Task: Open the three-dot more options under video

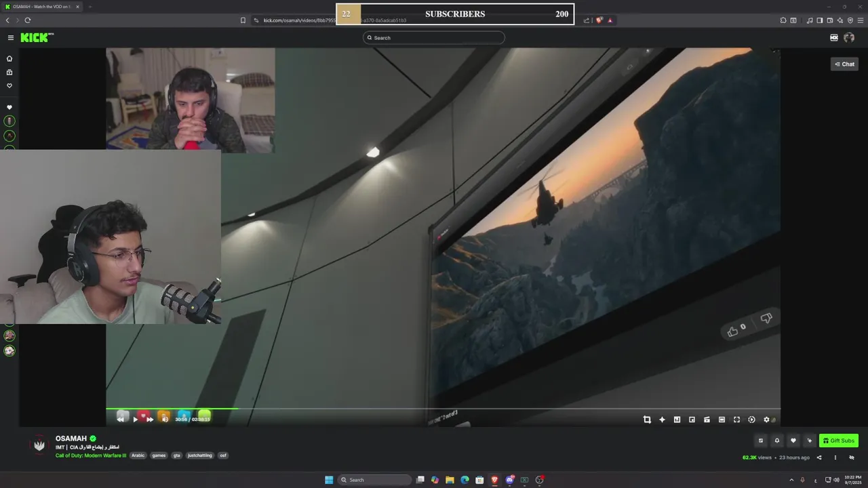Action: (x=835, y=457)
